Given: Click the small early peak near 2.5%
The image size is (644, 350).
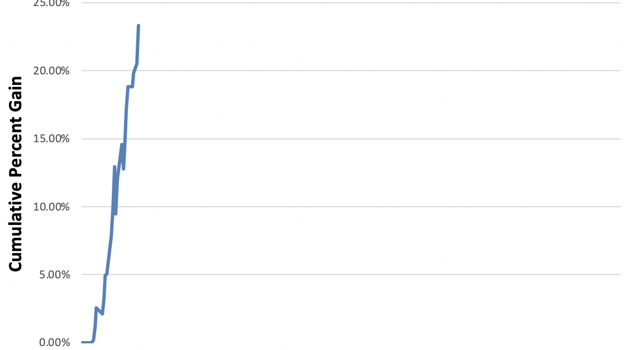Looking at the screenshot, I should [96, 308].
